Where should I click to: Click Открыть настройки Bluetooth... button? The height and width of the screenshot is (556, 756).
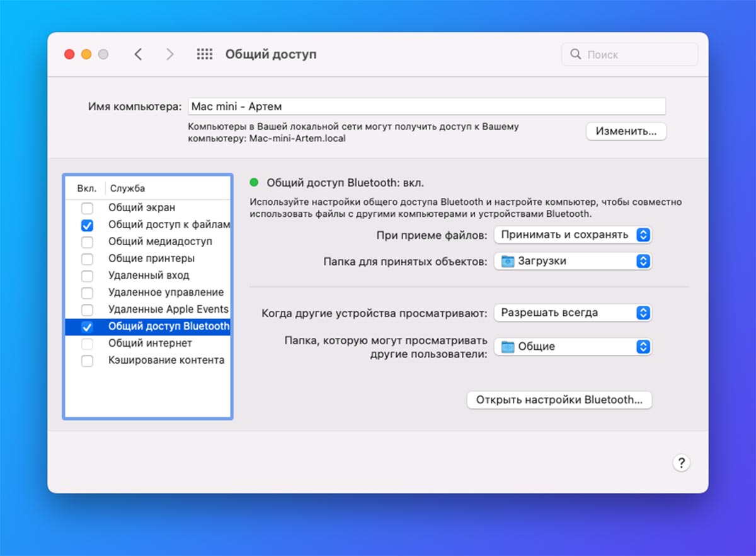coord(559,400)
